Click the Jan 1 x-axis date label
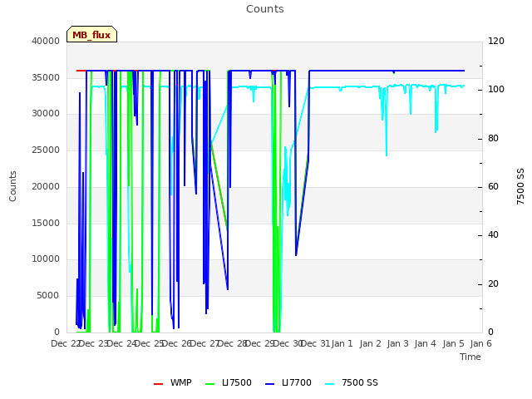The width and height of the screenshot is (532, 399). click(x=342, y=343)
